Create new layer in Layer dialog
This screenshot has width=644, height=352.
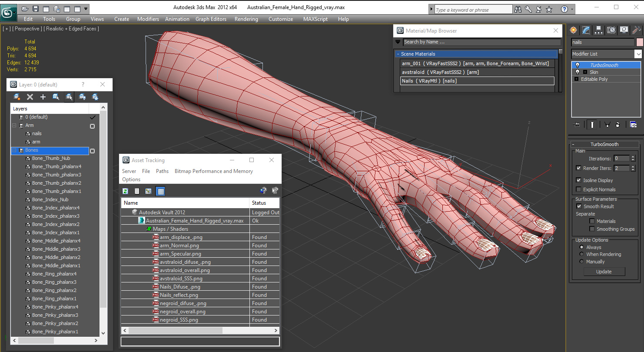point(17,97)
